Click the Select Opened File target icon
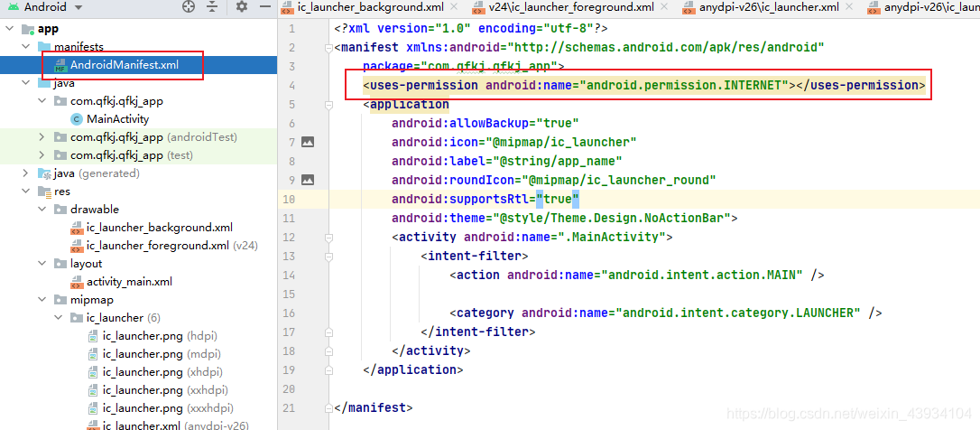The height and width of the screenshot is (430, 980). [188, 7]
